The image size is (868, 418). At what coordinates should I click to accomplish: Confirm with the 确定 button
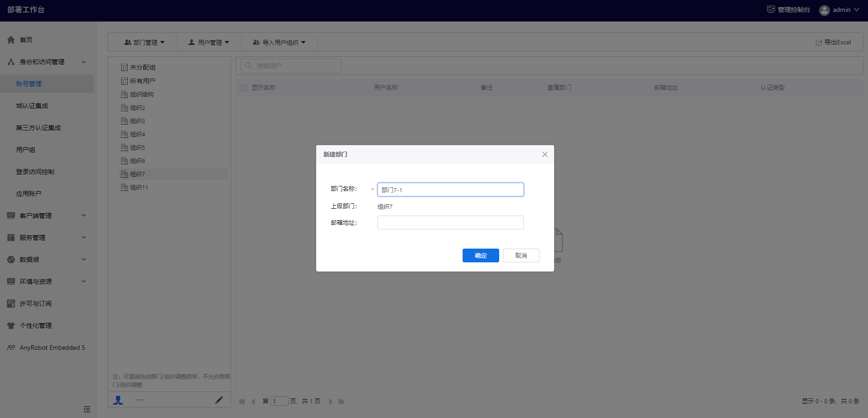[x=480, y=255]
